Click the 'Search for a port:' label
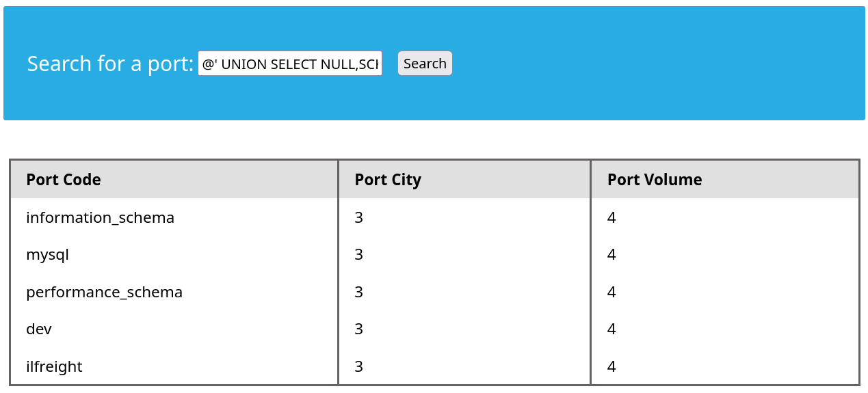 pos(110,64)
